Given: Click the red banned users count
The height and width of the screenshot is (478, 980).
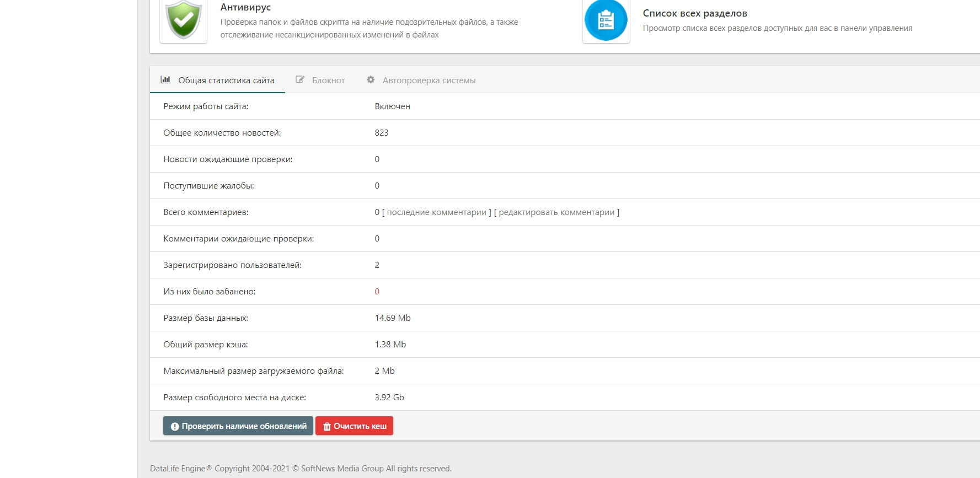Looking at the screenshot, I should [377, 292].
